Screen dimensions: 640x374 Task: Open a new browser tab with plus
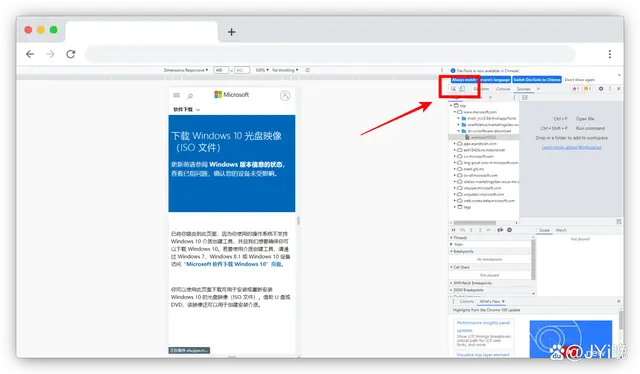pyautogui.click(x=231, y=32)
